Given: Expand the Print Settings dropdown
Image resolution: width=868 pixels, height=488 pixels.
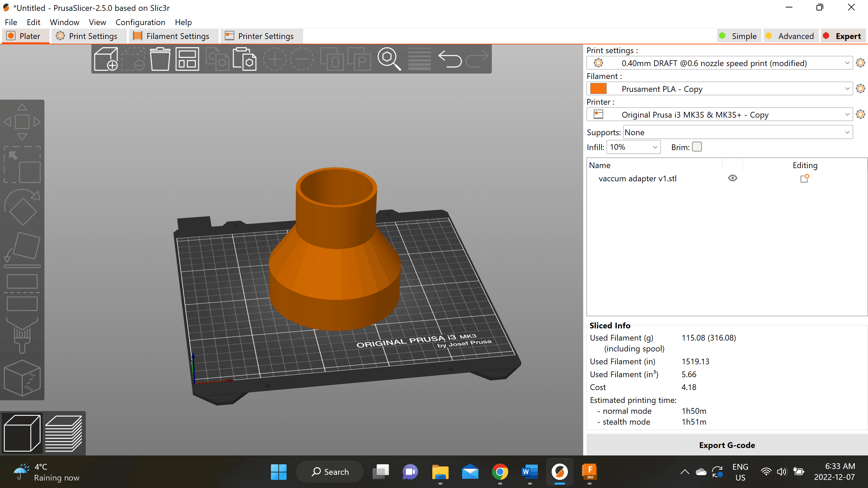Looking at the screenshot, I should click(848, 63).
